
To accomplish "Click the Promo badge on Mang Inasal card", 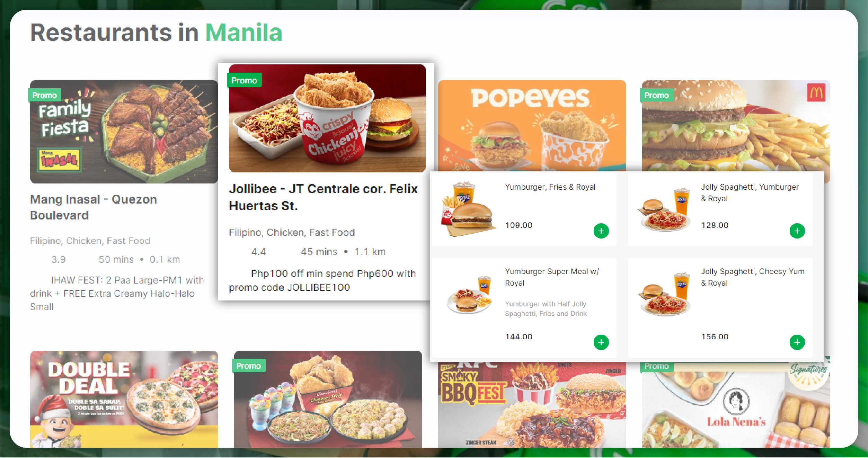I will (45, 95).
